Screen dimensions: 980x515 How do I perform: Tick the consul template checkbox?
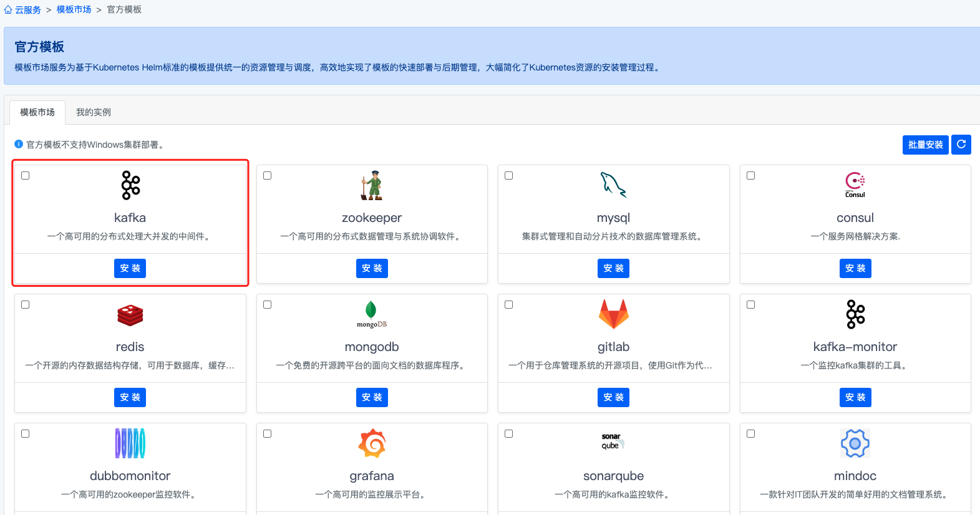[751, 175]
